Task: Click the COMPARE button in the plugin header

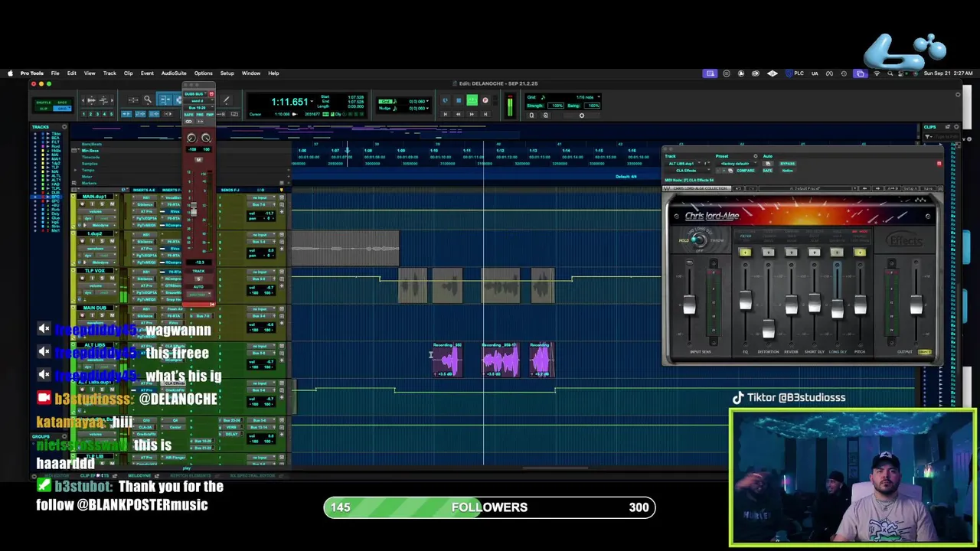Action: [x=746, y=171]
